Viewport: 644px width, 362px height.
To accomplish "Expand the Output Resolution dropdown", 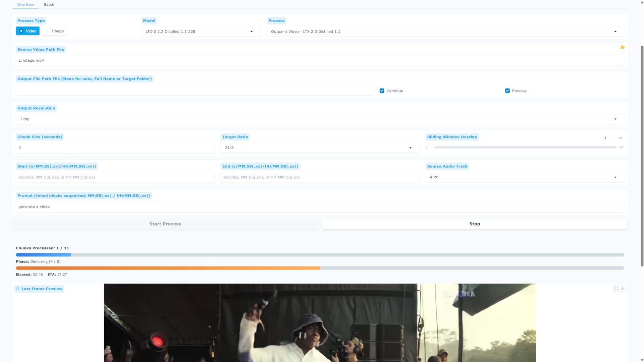I will pos(320,119).
